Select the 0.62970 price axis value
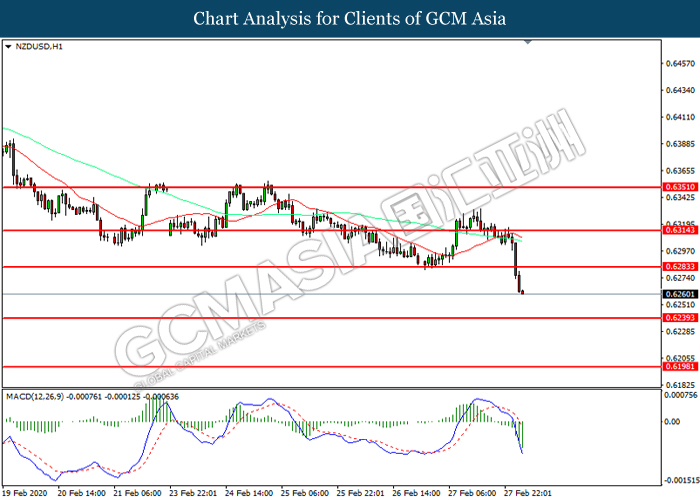Image resolution: width=700 pixels, height=500 pixels. 680,251
